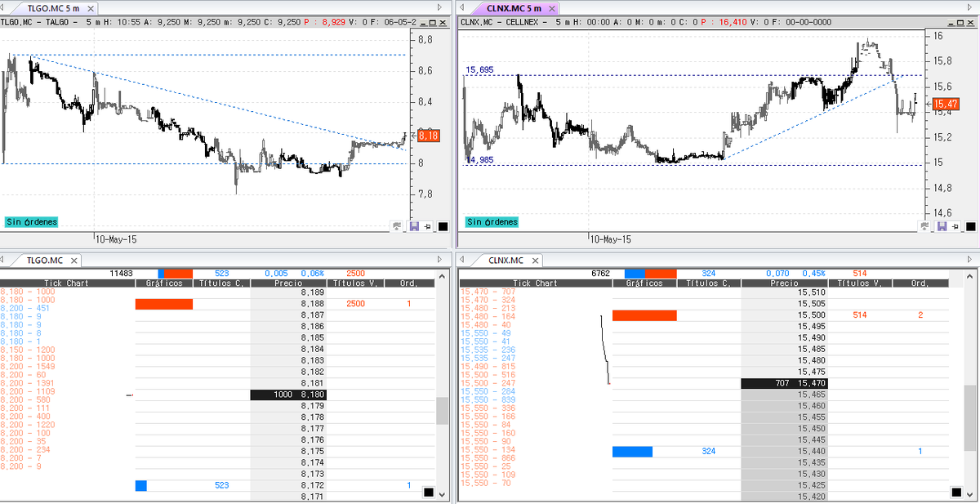This screenshot has width=980, height=504.
Task: Select price 15,500 ask row in CLNX book
Action: pyautogui.click(x=781, y=314)
